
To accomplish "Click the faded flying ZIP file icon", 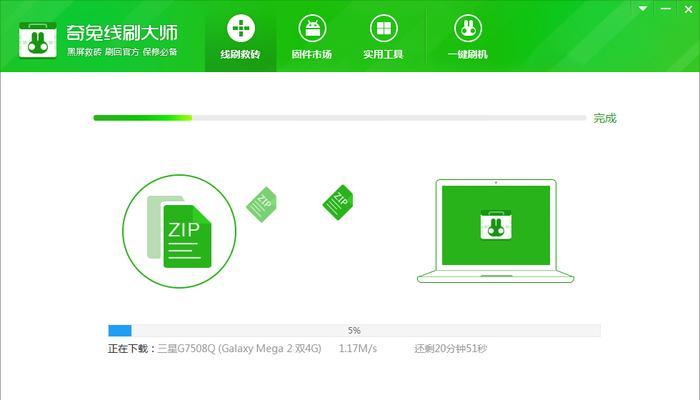I will (x=262, y=204).
